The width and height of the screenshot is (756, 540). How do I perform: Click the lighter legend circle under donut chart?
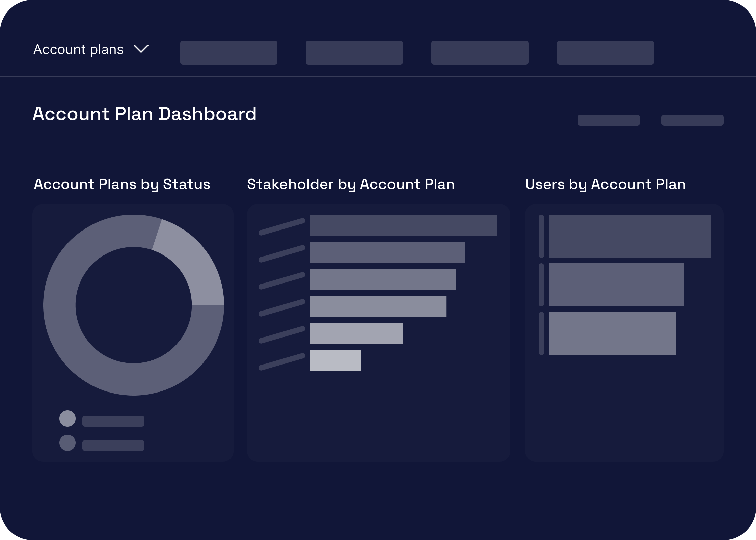(x=67, y=418)
